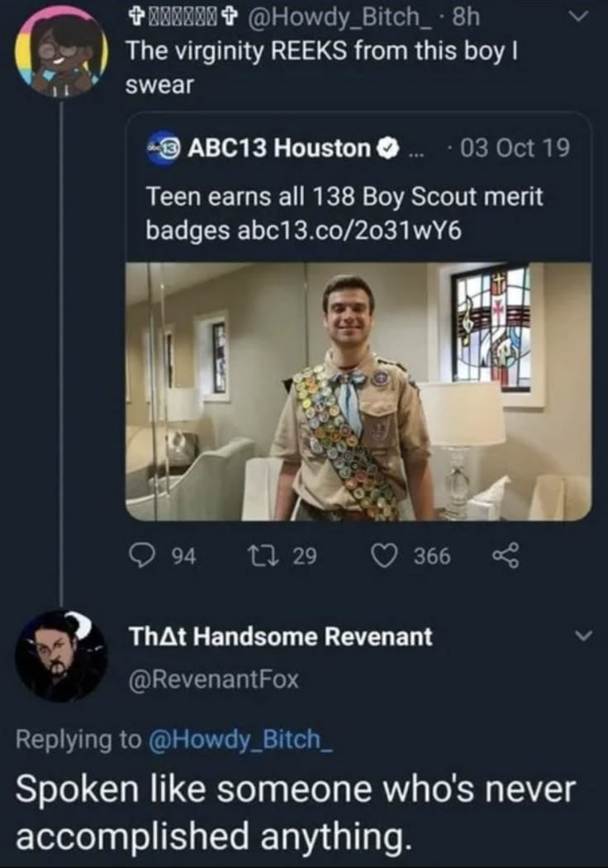The width and height of the screenshot is (608, 868).
Task: Open the RevenantFox profile avatar
Action: [60, 656]
